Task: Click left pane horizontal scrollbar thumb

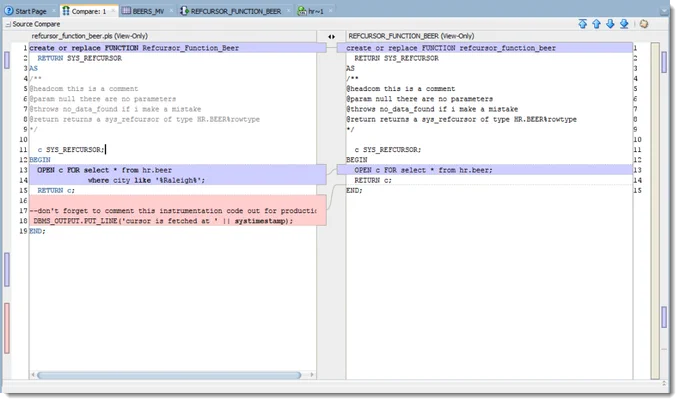Action: [x=169, y=375]
